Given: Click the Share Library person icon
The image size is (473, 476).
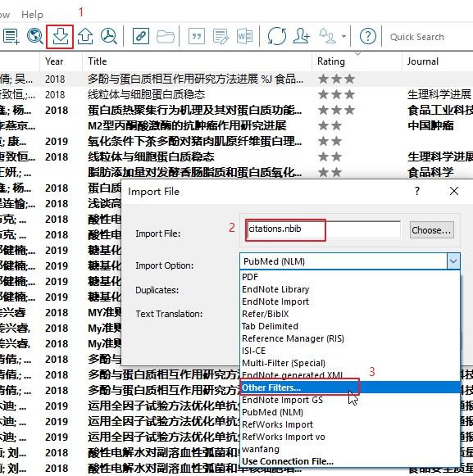Looking at the screenshot, I should [301, 36].
